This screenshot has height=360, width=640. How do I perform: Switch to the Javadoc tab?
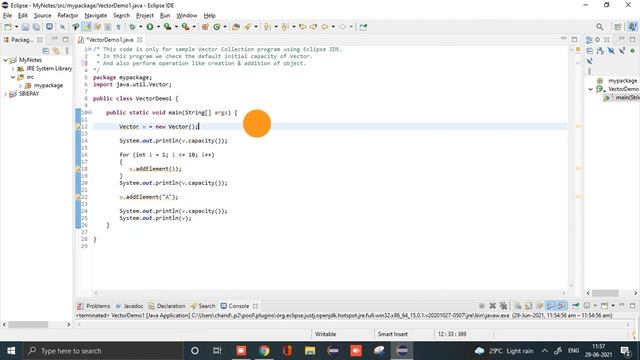[129, 306]
